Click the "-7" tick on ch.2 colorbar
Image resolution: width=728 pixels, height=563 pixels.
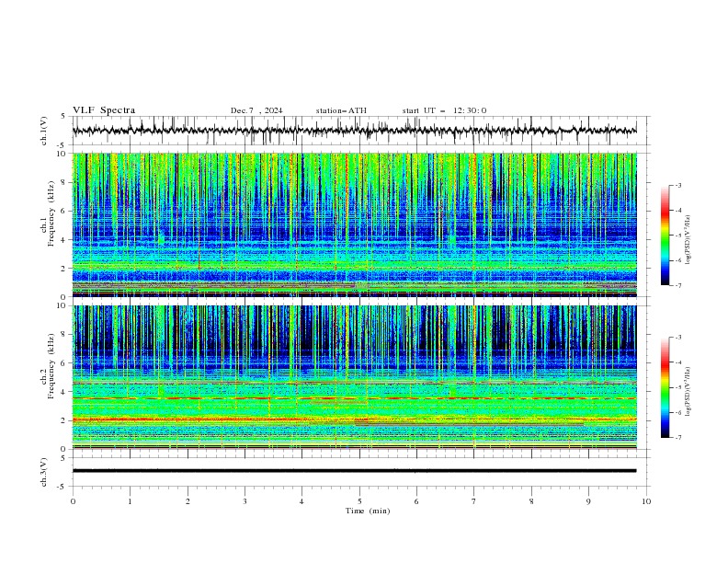point(677,438)
